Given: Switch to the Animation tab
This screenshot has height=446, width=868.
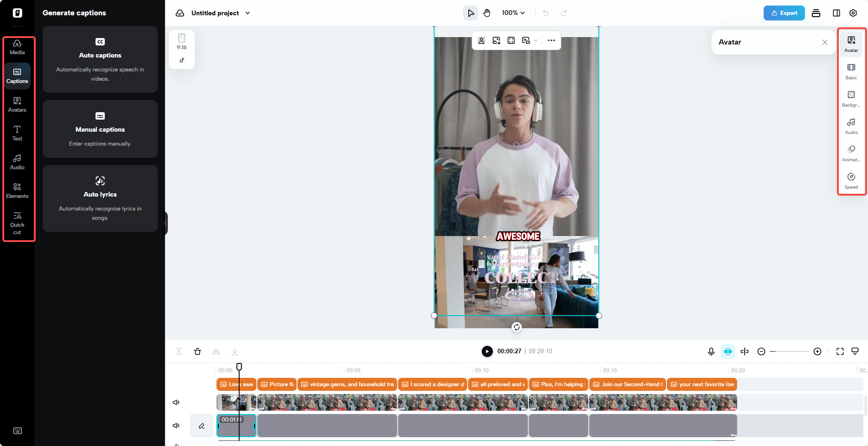Looking at the screenshot, I should [x=851, y=153].
